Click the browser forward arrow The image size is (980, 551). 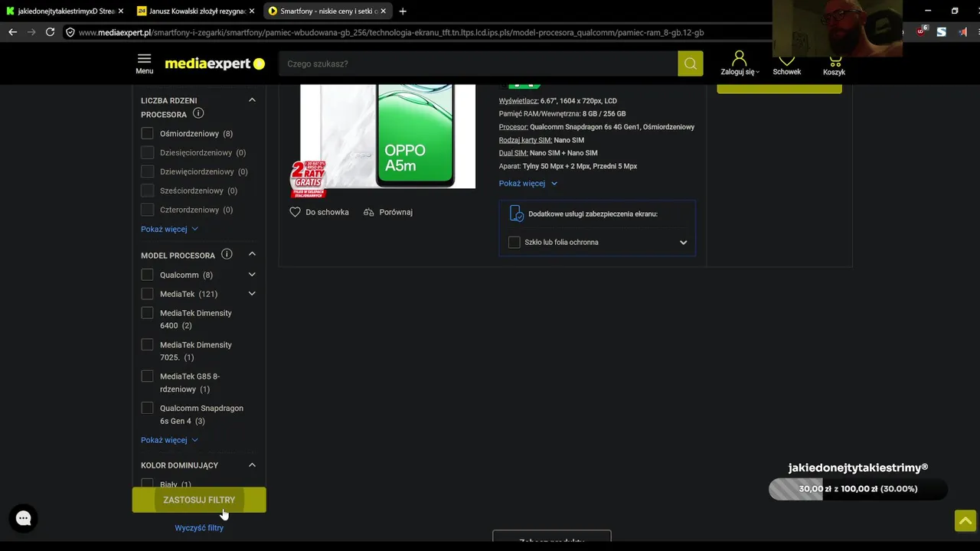[x=31, y=32]
